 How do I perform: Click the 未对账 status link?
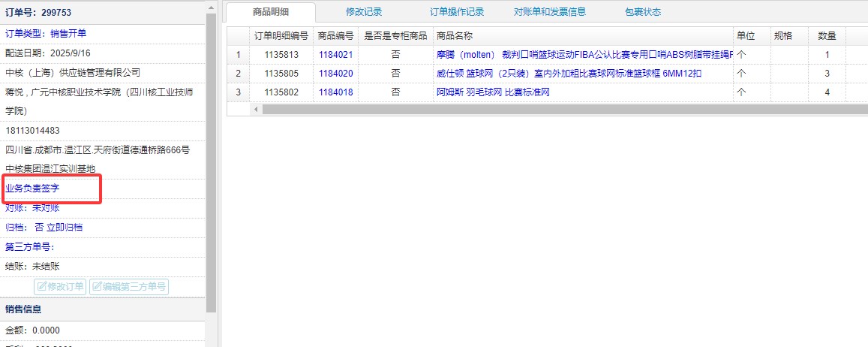[x=46, y=208]
